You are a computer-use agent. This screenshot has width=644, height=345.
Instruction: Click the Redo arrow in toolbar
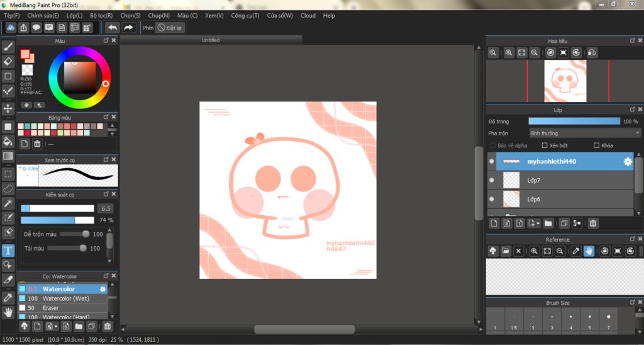128,28
